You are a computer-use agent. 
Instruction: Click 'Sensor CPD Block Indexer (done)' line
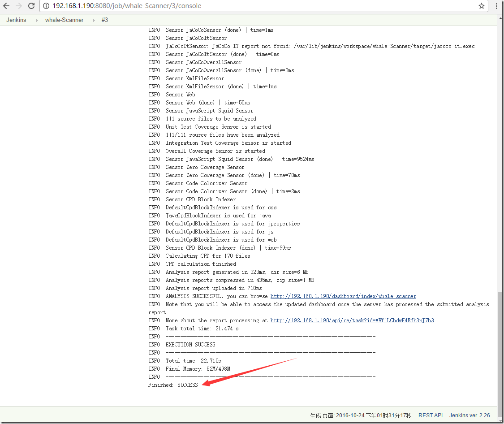pos(220,248)
